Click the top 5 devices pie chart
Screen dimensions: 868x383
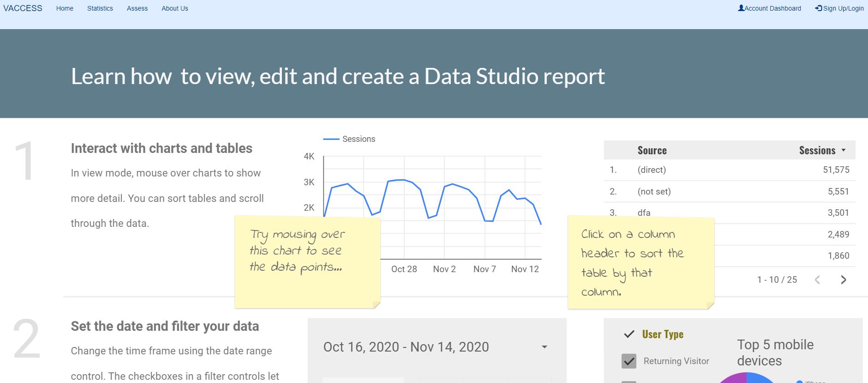pos(747,377)
